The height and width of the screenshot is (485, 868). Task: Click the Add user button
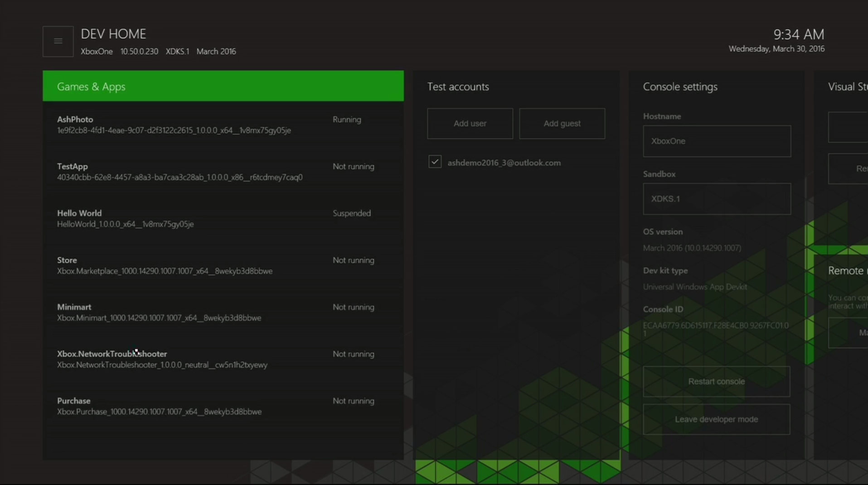pyautogui.click(x=470, y=123)
